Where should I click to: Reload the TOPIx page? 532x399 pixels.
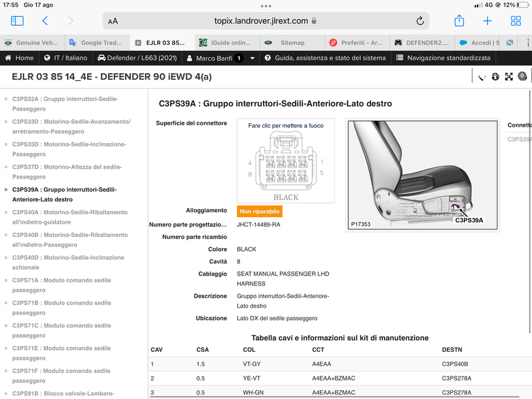(420, 21)
